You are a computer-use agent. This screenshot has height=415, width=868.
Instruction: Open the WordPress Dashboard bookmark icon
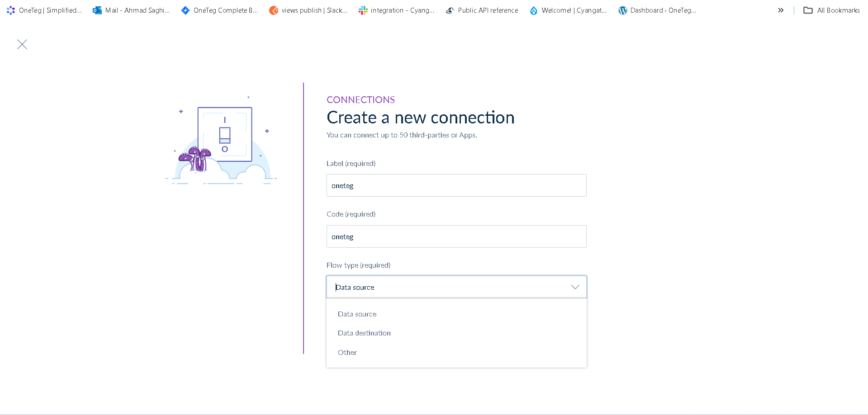click(623, 10)
